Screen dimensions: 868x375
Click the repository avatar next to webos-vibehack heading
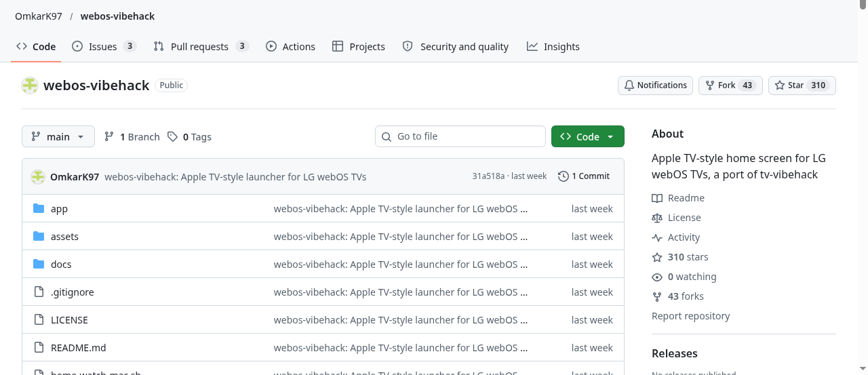click(30, 85)
